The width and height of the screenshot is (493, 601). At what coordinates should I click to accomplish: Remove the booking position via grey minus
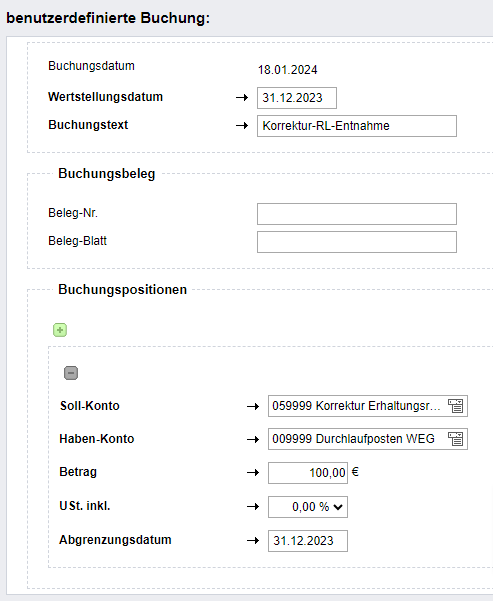pyautogui.click(x=71, y=373)
